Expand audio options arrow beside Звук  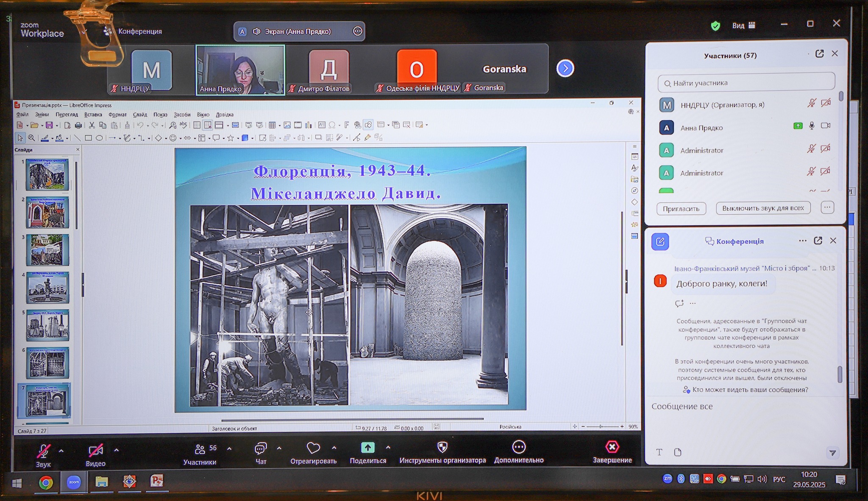click(x=61, y=451)
